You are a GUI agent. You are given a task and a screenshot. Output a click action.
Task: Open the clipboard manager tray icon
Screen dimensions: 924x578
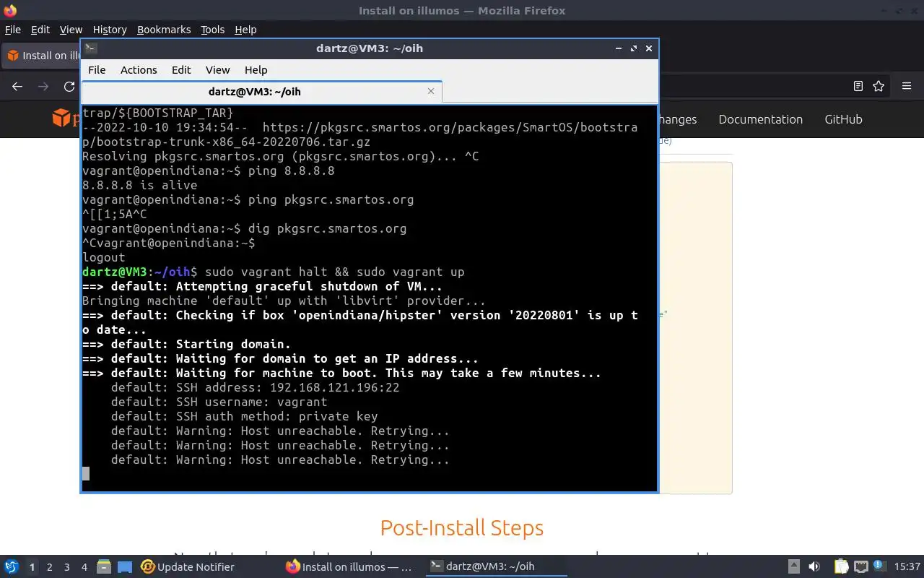click(842, 567)
